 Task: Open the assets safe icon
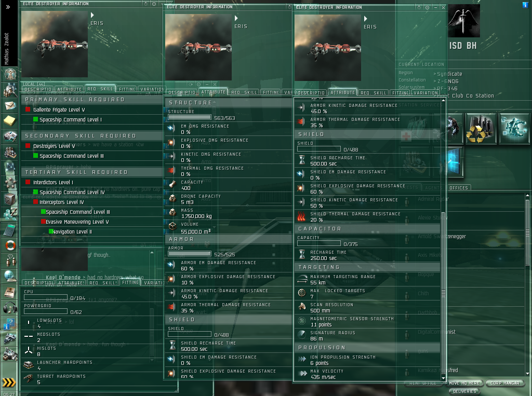(10, 199)
